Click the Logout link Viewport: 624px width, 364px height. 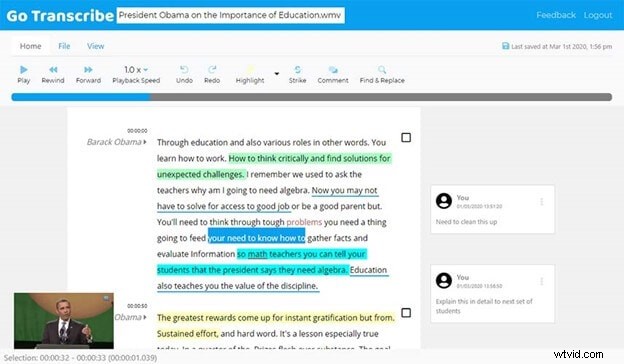click(598, 15)
